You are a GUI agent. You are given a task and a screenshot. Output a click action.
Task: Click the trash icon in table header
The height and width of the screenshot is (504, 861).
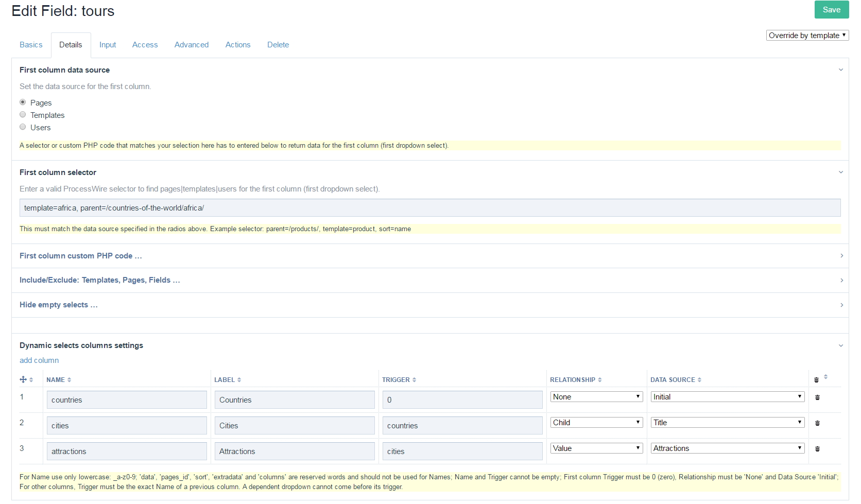[x=816, y=380]
